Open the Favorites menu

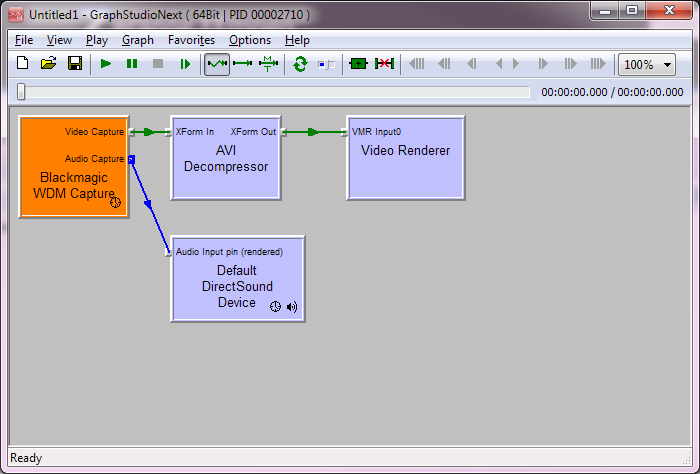[x=191, y=40]
